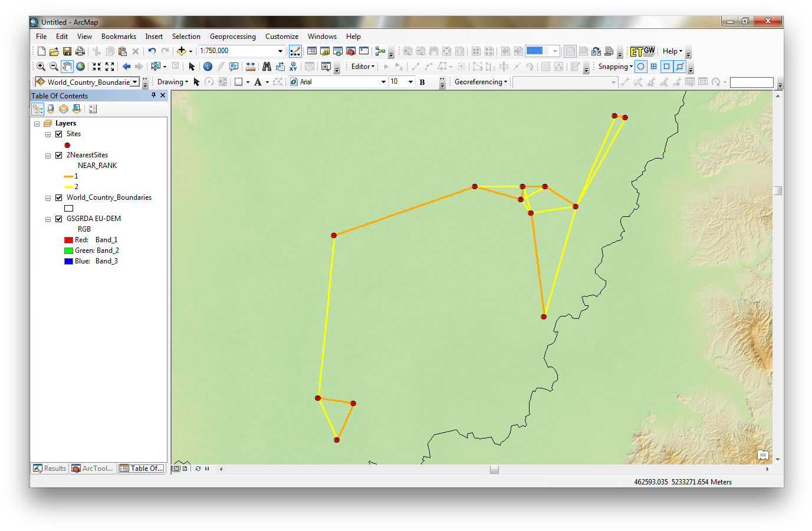Click the Go To XY tool

coord(293,66)
